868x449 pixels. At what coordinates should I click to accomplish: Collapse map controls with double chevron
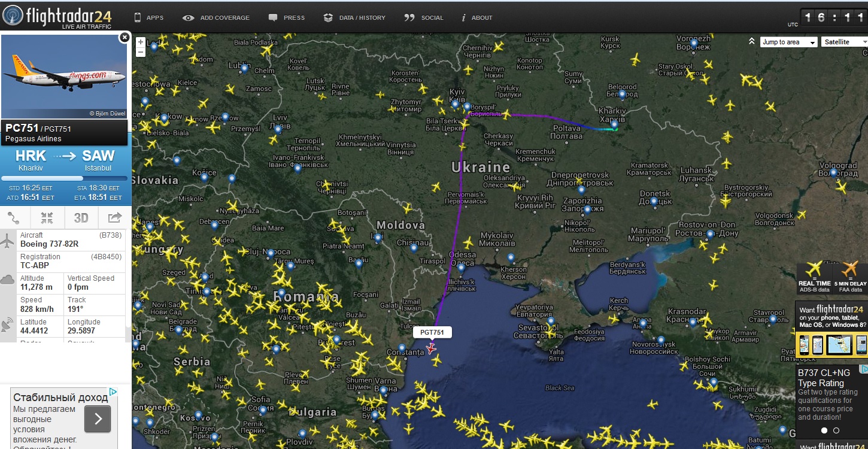[x=751, y=41]
